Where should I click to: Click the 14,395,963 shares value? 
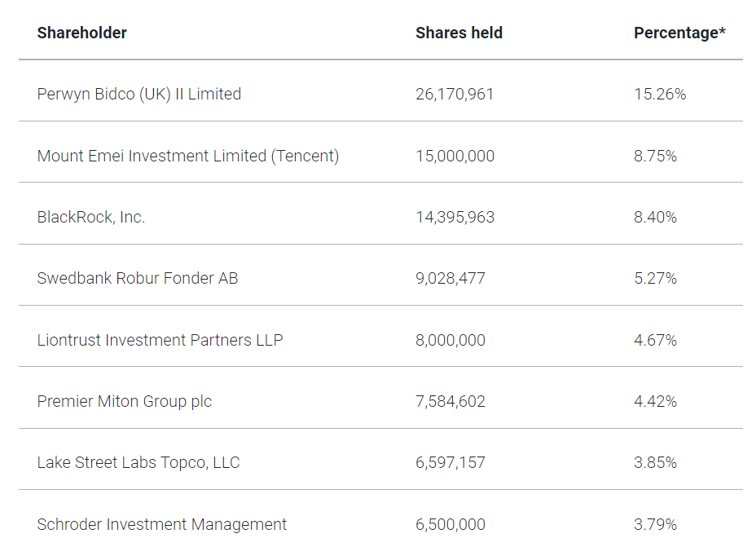point(455,218)
